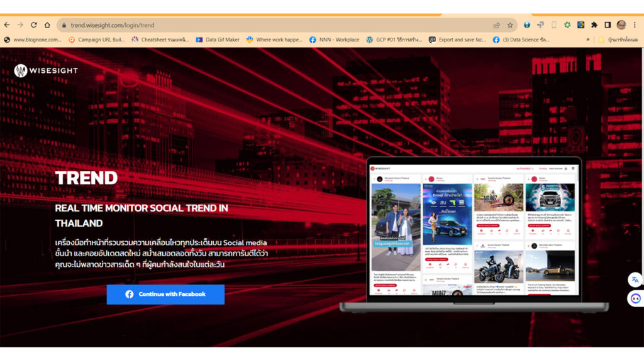Click the Wisesight logo

(x=46, y=70)
